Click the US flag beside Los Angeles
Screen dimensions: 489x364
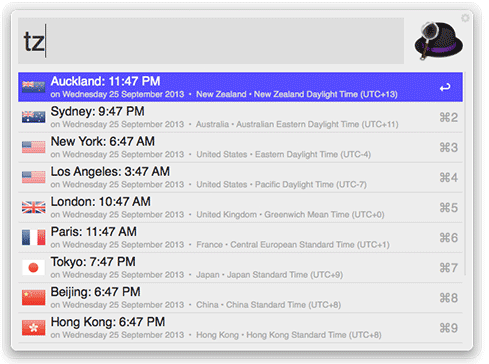(x=34, y=177)
